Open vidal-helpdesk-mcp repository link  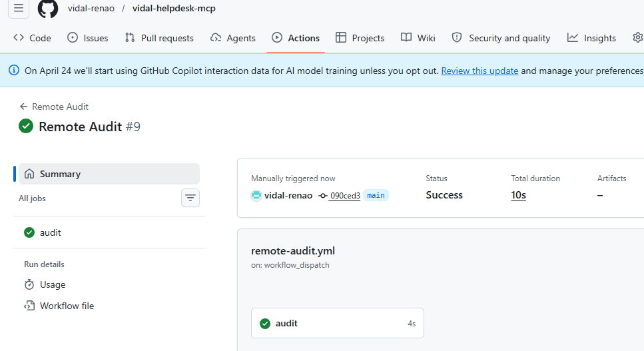click(x=174, y=8)
